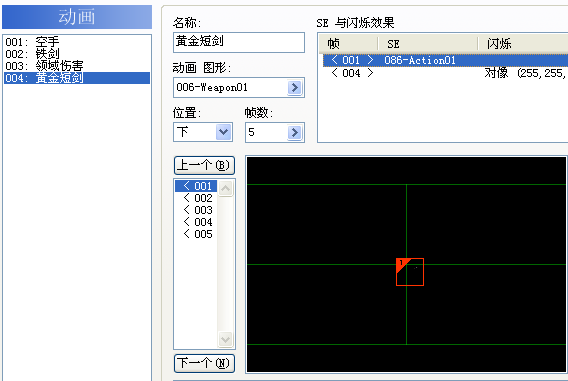Select frame 004 in frame list
The width and height of the screenshot is (568, 381).
click(x=196, y=222)
